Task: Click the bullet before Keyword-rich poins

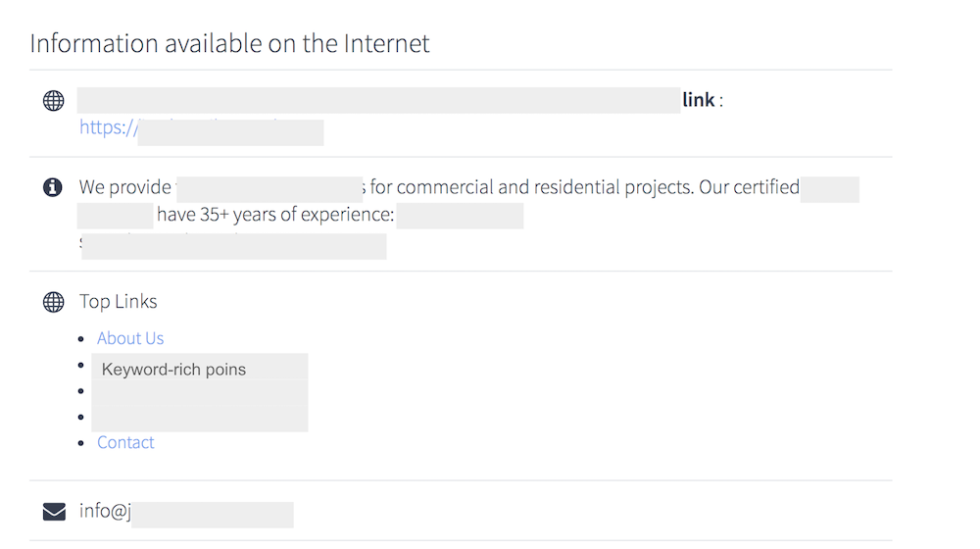Action: [x=81, y=365]
